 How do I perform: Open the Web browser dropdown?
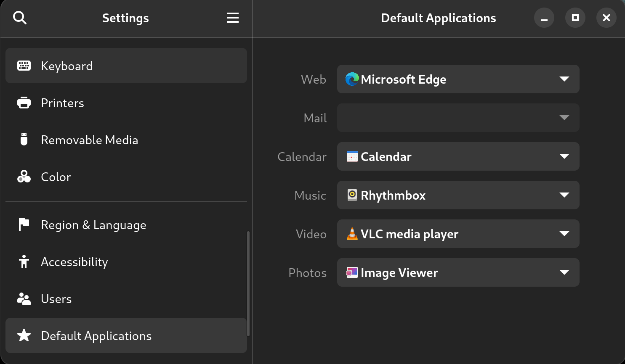[x=458, y=79]
